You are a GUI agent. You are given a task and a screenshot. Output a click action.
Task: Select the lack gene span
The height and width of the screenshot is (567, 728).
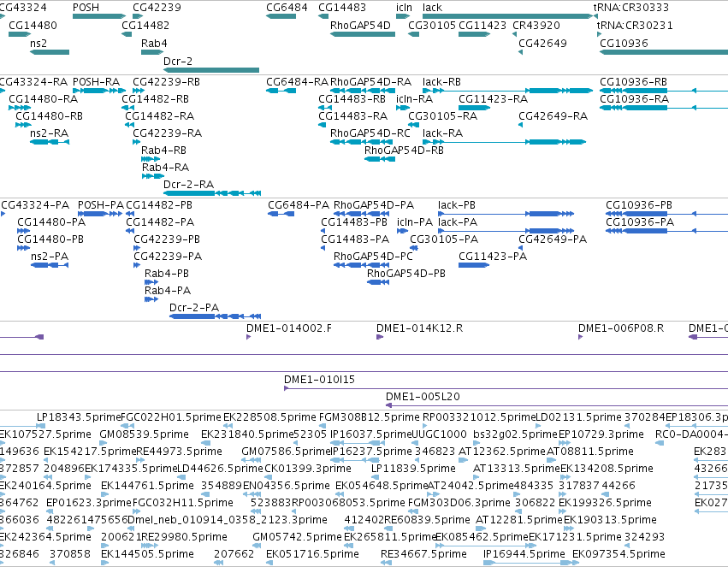pos(507,16)
